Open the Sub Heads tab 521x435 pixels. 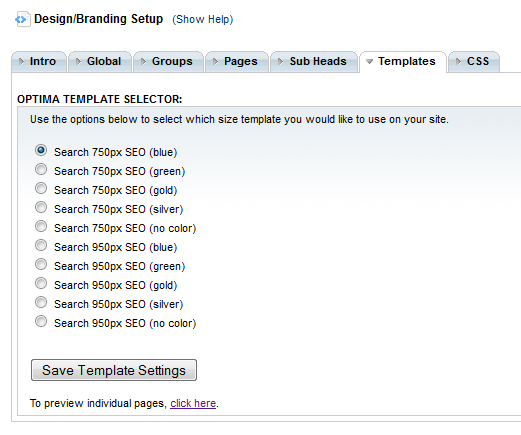(x=314, y=62)
